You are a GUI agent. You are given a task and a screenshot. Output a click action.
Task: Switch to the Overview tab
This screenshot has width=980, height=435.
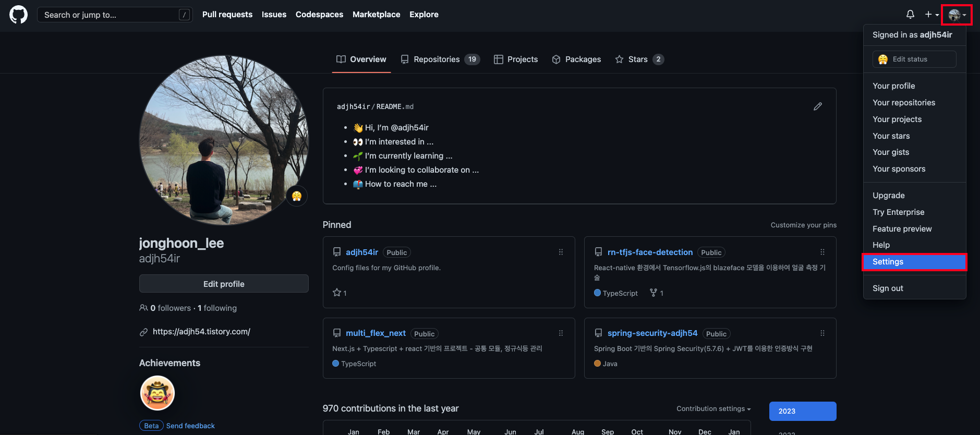click(361, 59)
